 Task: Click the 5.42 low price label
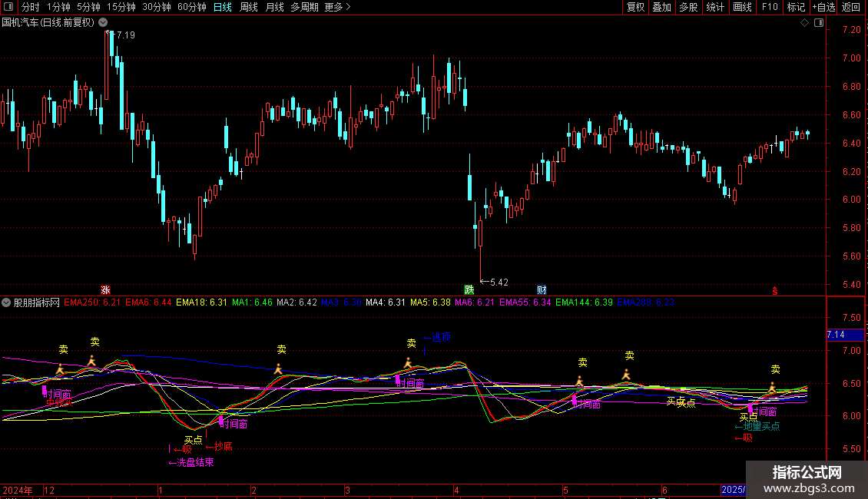[x=499, y=283]
